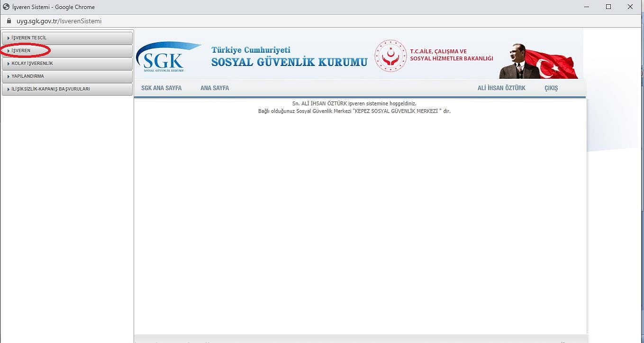Click the Aile, Çalışma Bakanlığı emblem
Screen dimensions: 644x343
click(390, 56)
